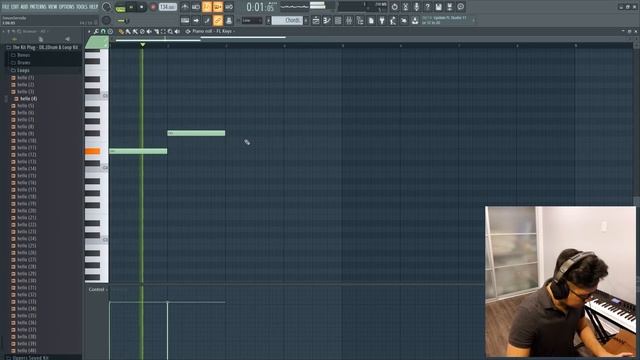Click the tempo display showing 134
Screen dimensions: 640x360
(x=167, y=7)
